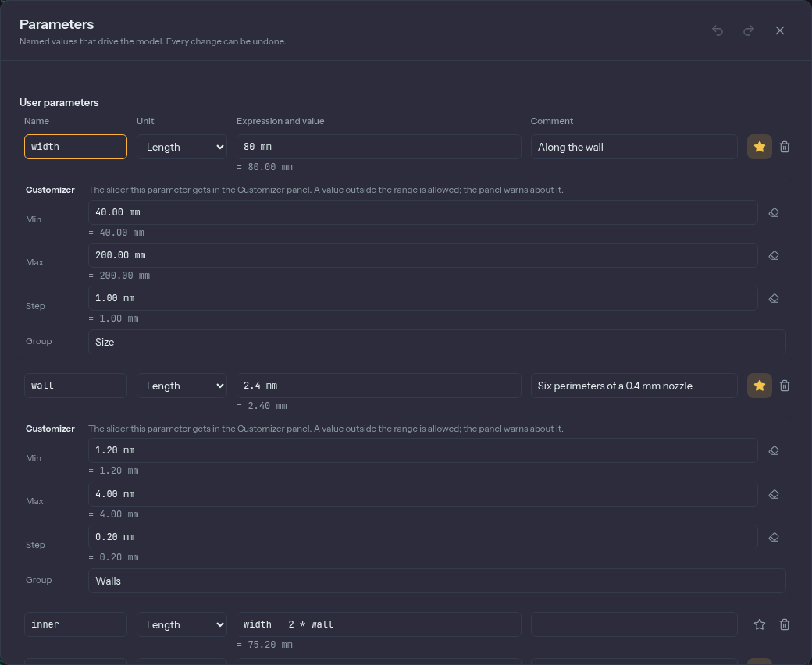Edit the Along the wall comment
This screenshot has width=812, height=665.
634,147
